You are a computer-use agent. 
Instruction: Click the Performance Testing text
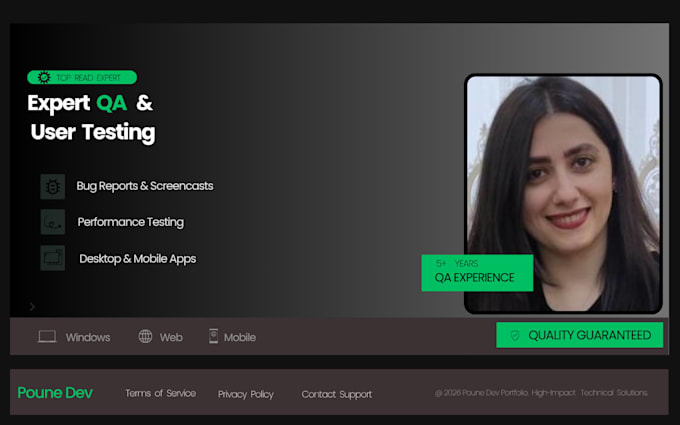131,222
